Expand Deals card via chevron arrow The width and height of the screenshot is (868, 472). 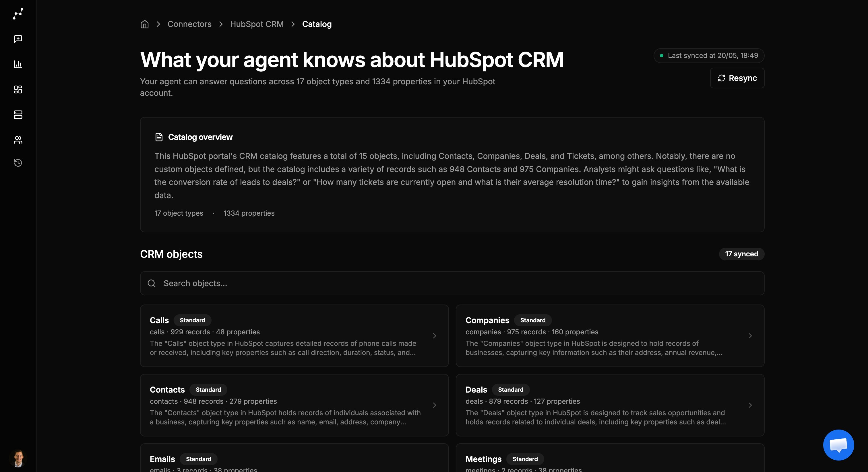pyautogui.click(x=750, y=405)
